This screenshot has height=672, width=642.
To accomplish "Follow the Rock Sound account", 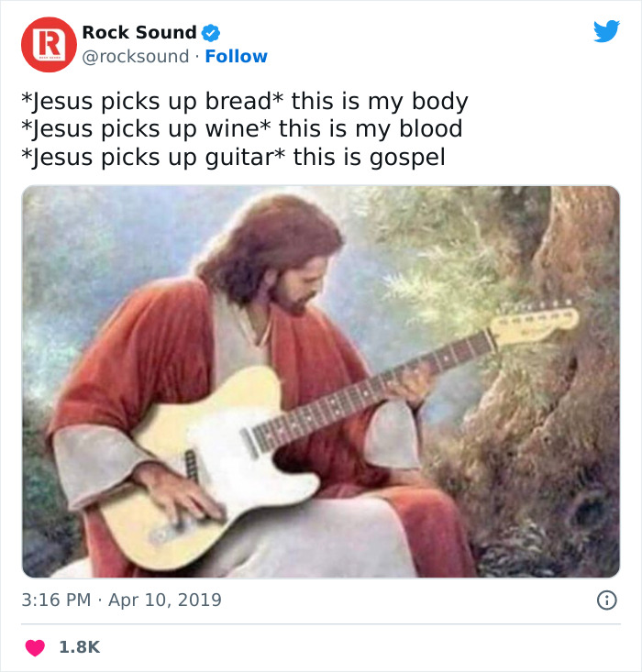I will pyautogui.click(x=236, y=57).
